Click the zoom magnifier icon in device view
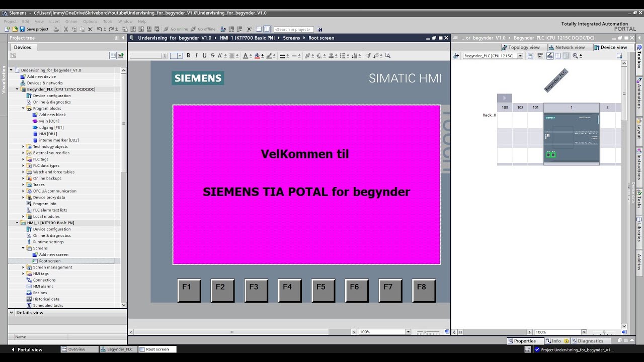644x362 pixels. [x=575, y=56]
